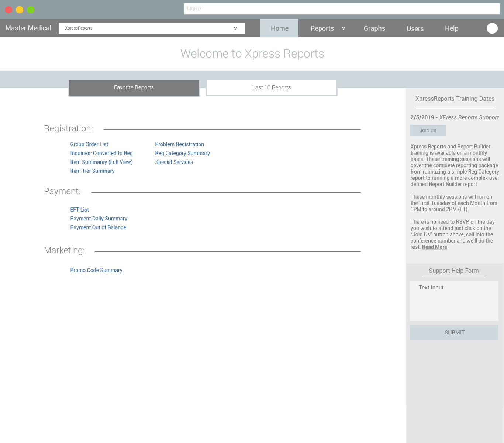Screen dimensions: 504x443
Task: Click the green maximize window dot
Action: tap(31, 10)
